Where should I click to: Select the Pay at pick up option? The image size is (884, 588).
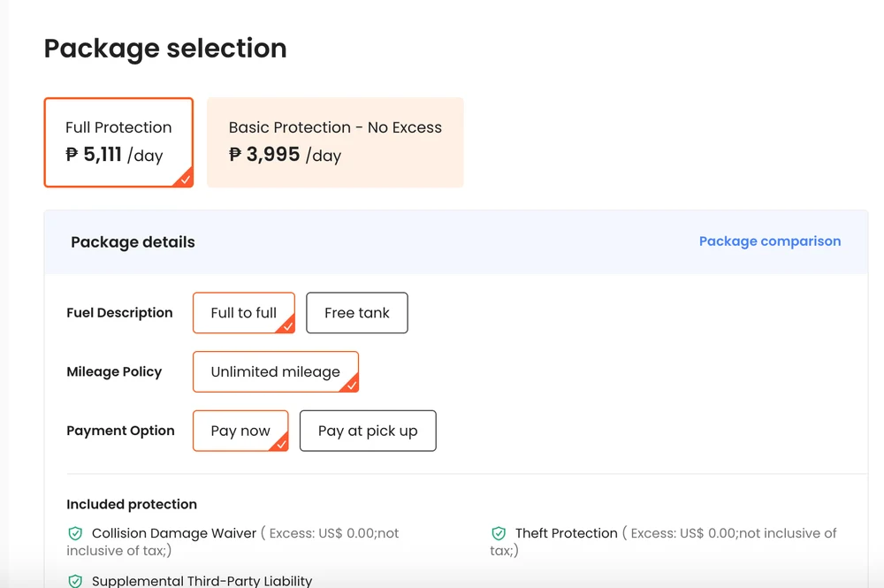pyautogui.click(x=368, y=431)
